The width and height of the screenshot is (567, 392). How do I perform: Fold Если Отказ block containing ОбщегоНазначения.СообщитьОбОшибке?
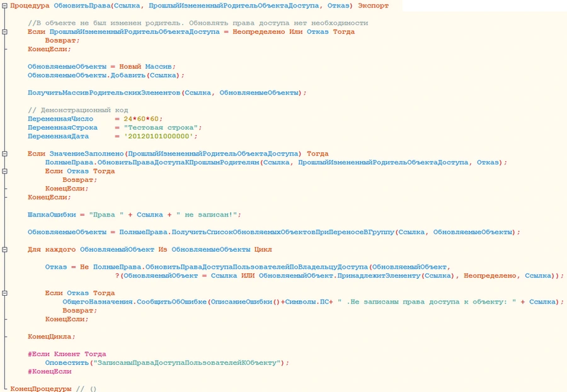[x=5, y=293]
